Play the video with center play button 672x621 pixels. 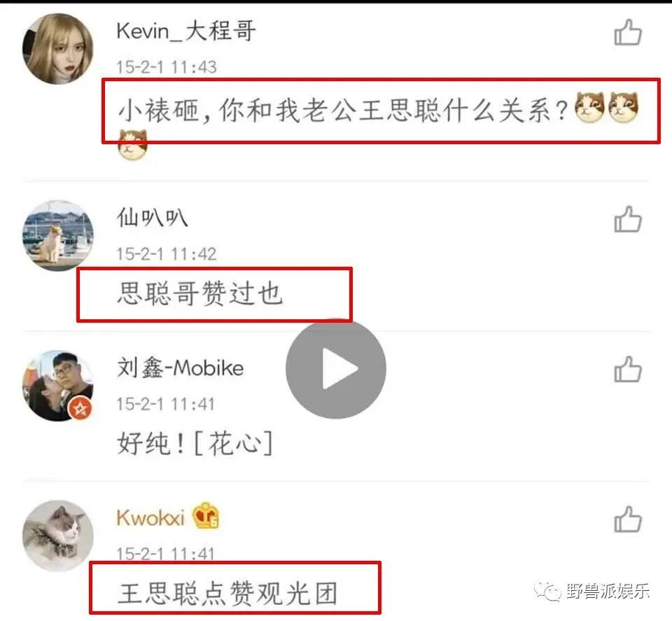point(336,368)
